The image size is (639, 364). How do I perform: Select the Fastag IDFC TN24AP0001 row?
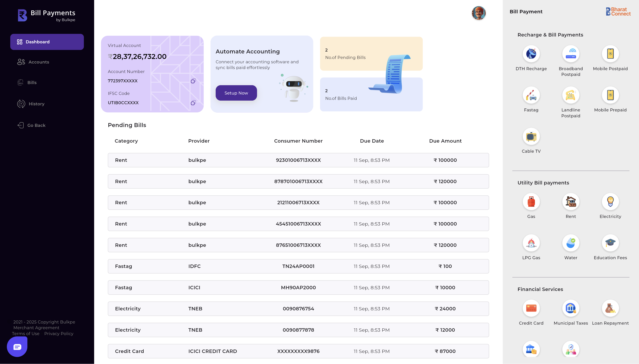tap(298, 266)
